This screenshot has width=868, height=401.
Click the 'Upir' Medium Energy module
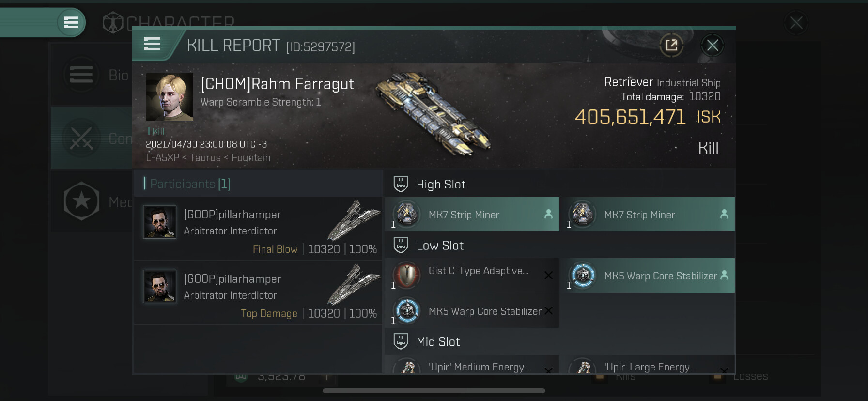click(472, 365)
